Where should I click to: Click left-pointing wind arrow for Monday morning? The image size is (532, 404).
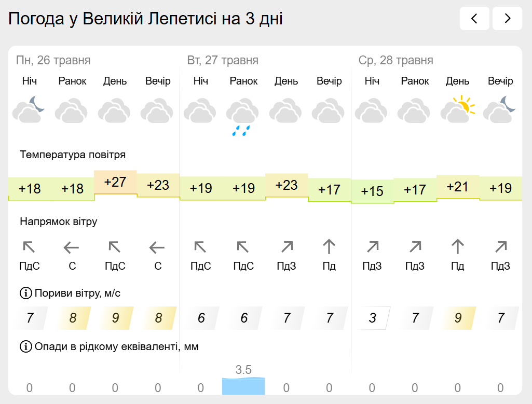click(71, 248)
